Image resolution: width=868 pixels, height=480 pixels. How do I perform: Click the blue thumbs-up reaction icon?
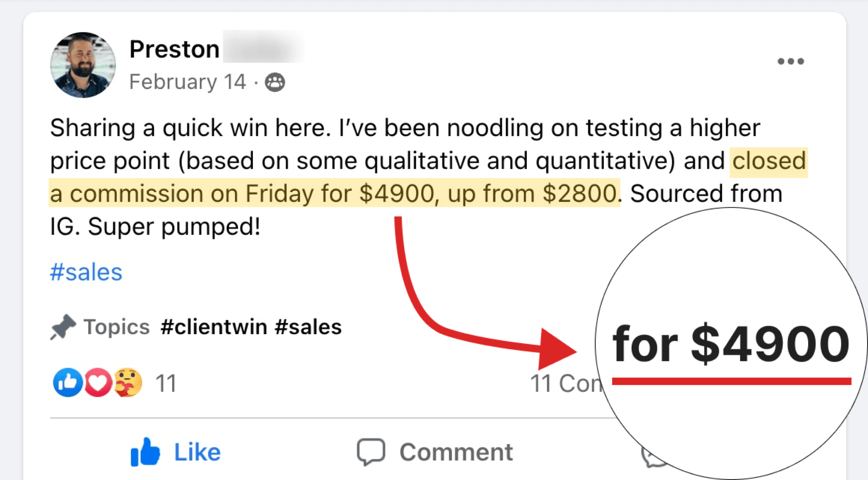coord(67,382)
